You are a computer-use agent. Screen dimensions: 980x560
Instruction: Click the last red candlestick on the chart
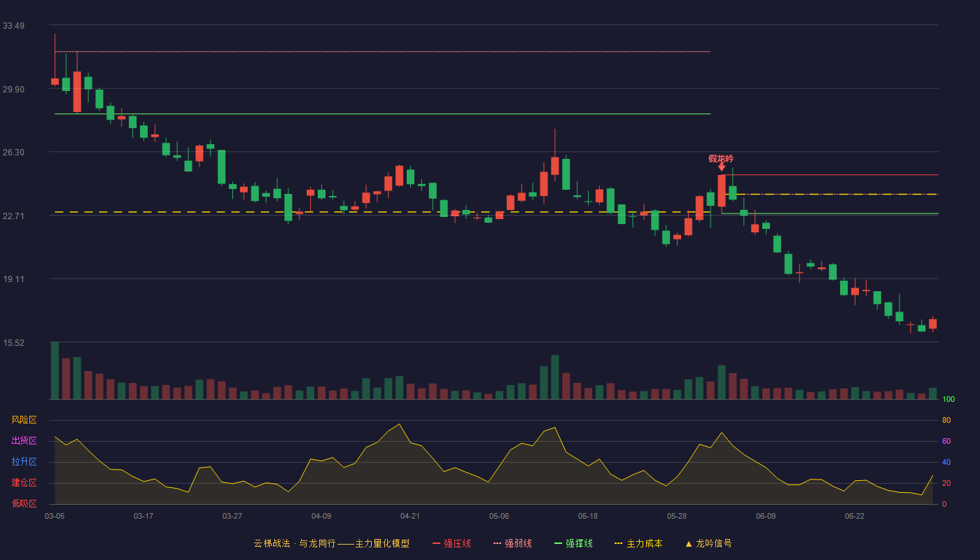[932, 323]
